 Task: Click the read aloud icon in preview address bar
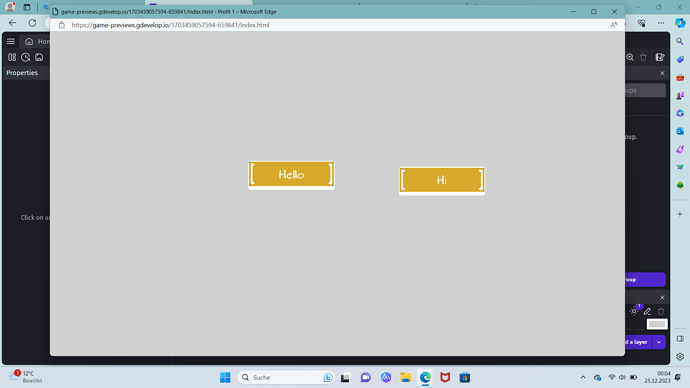(x=613, y=25)
